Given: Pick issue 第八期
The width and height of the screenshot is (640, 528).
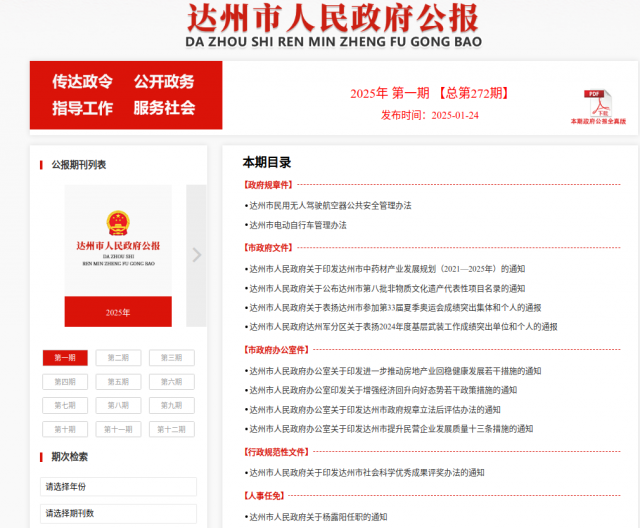Looking at the screenshot, I should [118, 405].
